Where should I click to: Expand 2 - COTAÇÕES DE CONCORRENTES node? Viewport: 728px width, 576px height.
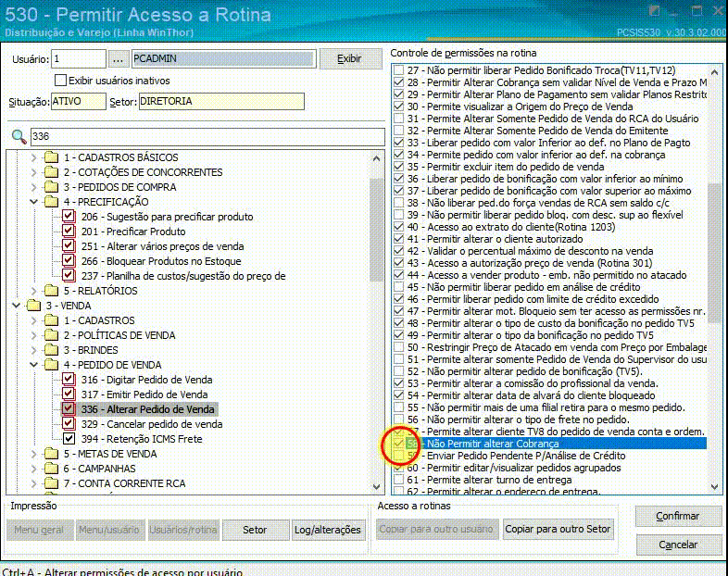click(x=34, y=172)
